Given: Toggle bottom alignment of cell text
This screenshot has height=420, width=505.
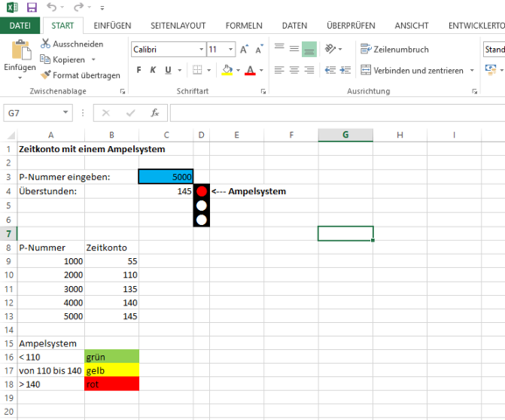Looking at the screenshot, I should pos(309,49).
